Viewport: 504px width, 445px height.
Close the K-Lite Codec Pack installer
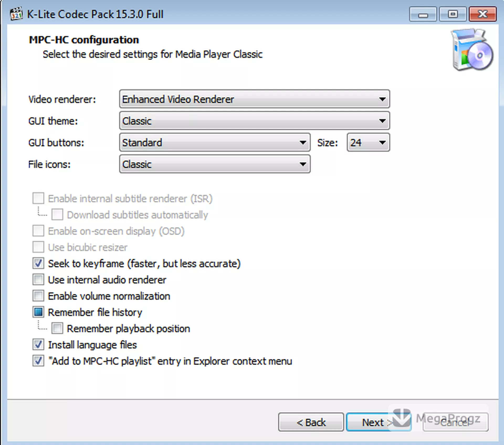[x=482, y=14]
